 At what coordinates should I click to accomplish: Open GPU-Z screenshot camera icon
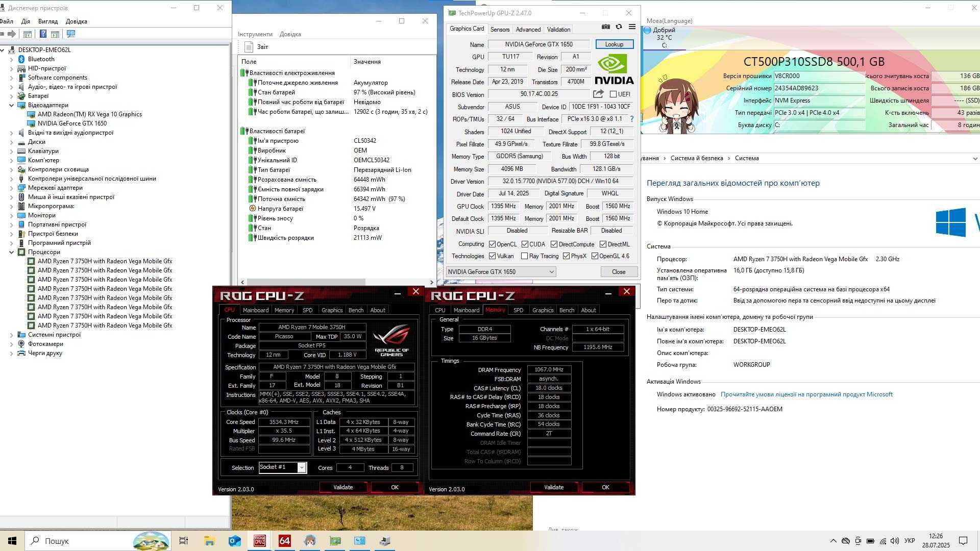pos(605,27)
